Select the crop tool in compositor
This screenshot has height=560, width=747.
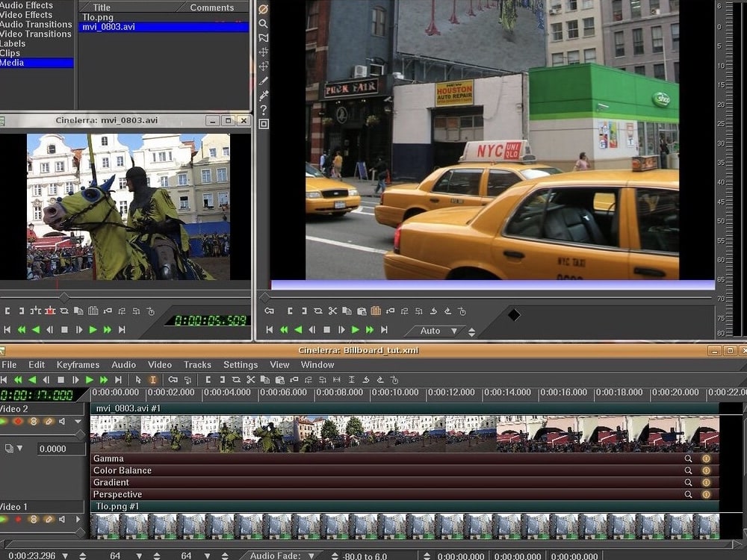pos(263,81)
